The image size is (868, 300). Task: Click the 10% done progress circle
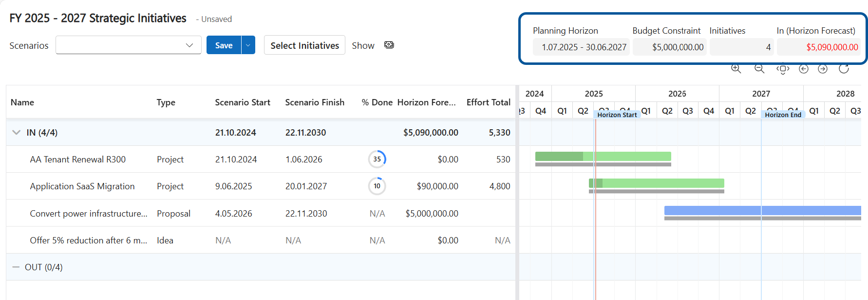[x=377, y=186]
